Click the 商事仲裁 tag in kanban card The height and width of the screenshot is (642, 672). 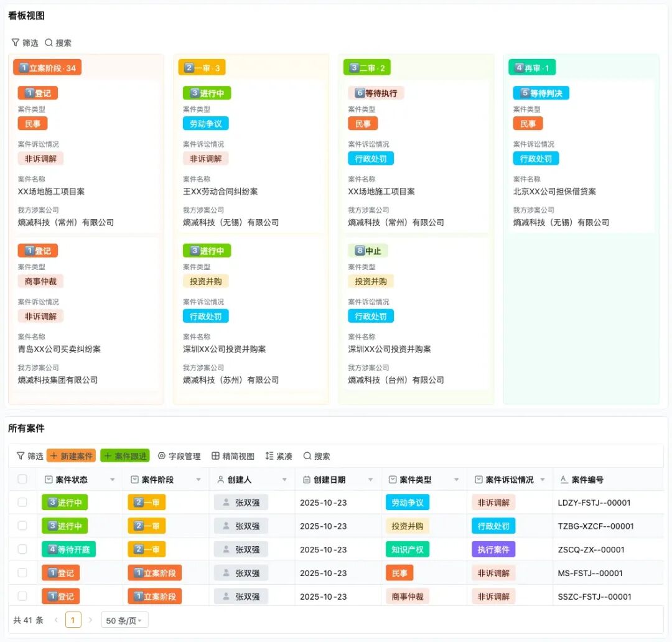(40, 281)
